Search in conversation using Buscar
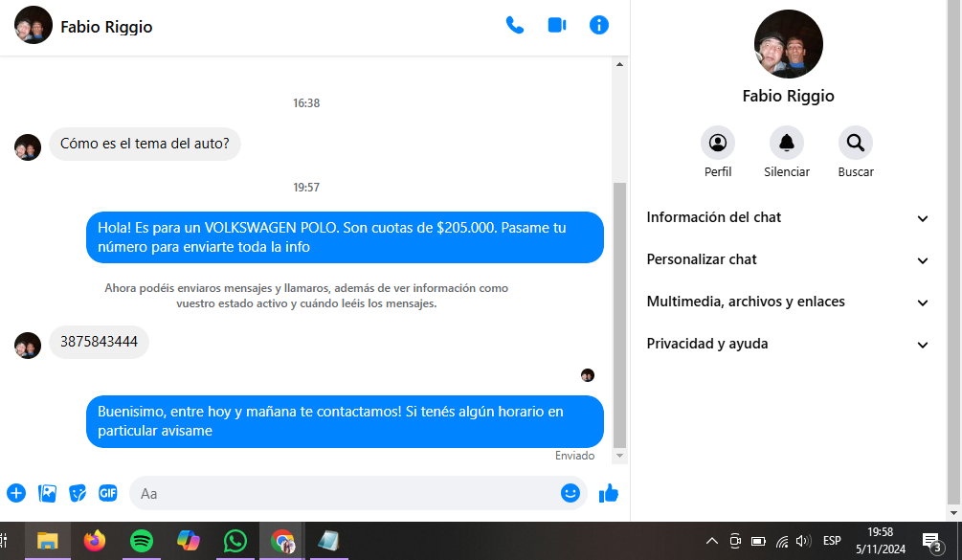962x560 pixels. point(856,144)
